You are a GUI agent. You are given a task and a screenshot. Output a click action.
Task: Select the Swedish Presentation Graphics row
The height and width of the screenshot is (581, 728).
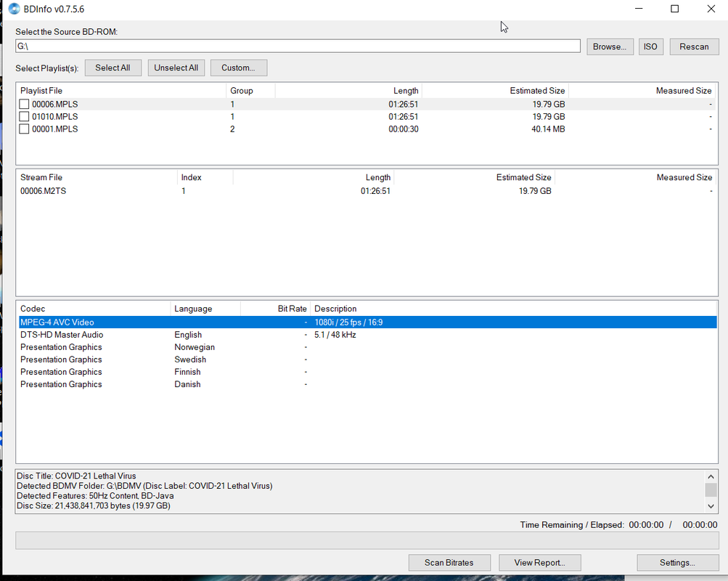click(x=368, y=359)
